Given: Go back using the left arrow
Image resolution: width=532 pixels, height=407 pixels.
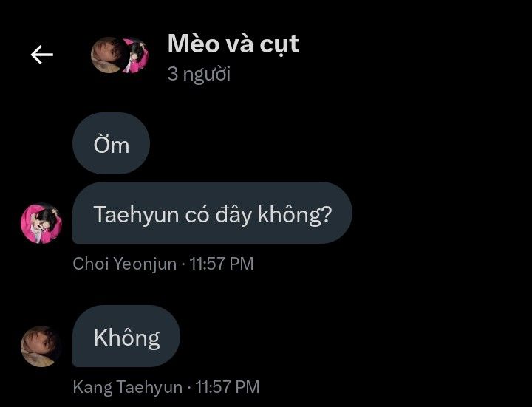Looking at the screenshot, I should pos(41,55).
